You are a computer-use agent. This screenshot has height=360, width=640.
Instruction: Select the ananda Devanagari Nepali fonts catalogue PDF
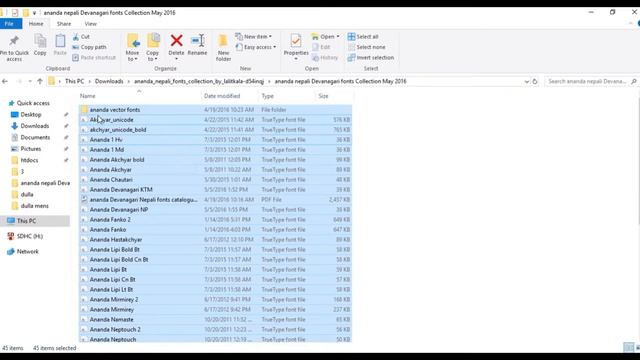[x=216, y=200]
